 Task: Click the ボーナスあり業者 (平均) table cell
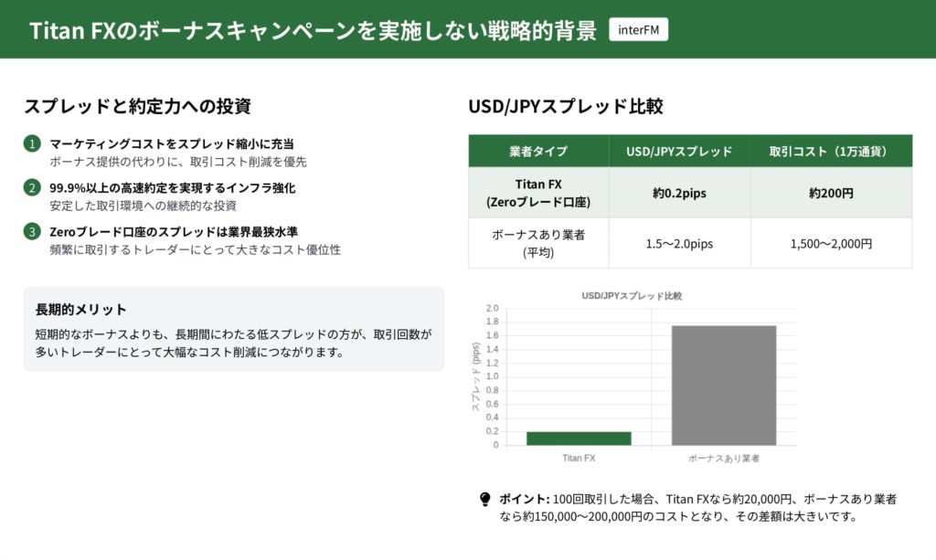538,243
